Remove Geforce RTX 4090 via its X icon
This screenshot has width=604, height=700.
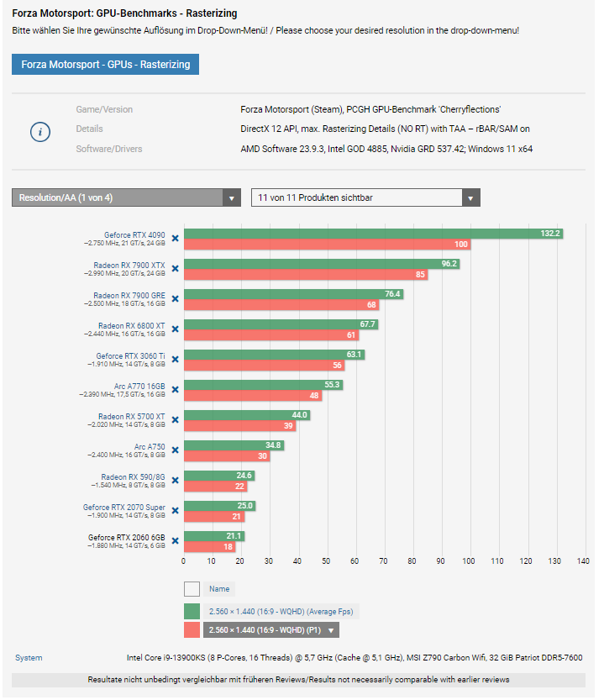pyautogui.click(x=176, y=239)
